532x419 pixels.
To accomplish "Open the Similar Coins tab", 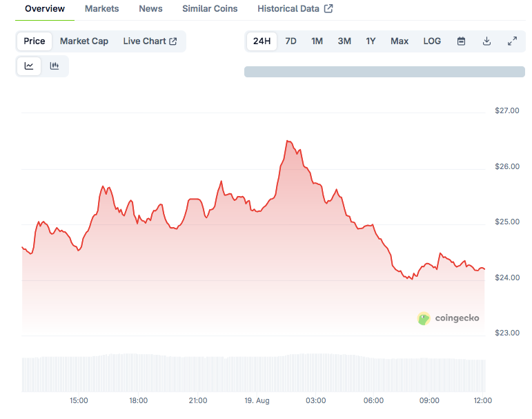I will [210, 9].
